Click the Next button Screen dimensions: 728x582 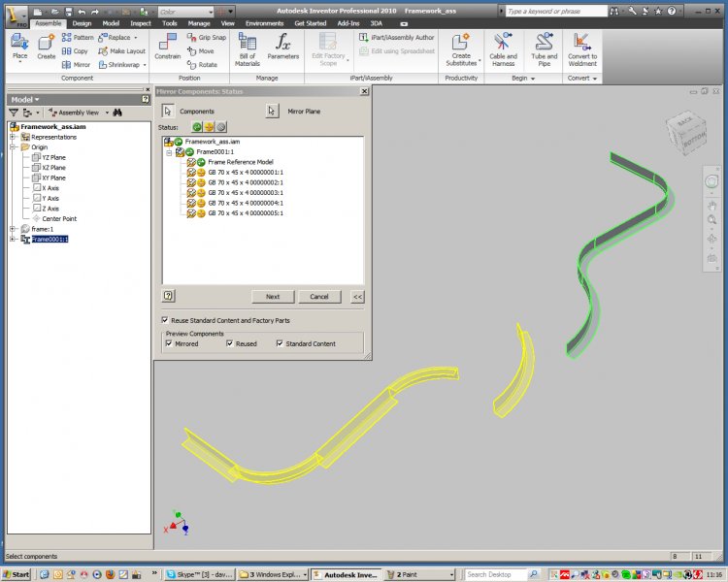(273, 297)
